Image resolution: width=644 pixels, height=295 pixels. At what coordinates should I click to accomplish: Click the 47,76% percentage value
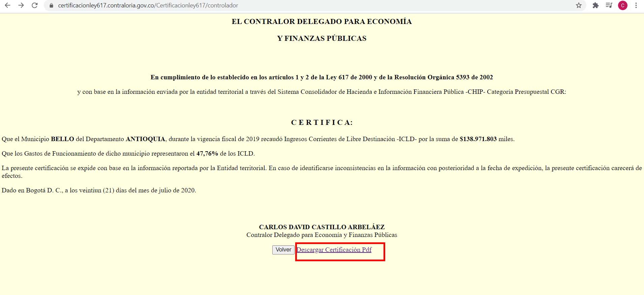click(x=207, y=154)
